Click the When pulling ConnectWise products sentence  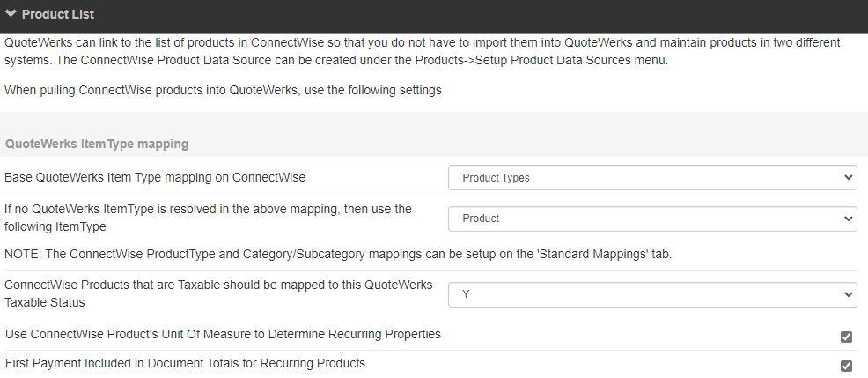223,90
